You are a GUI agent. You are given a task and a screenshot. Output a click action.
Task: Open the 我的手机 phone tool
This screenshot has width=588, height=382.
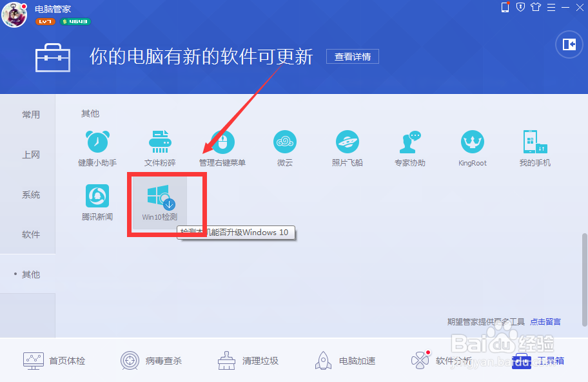[x=535, y=148]
